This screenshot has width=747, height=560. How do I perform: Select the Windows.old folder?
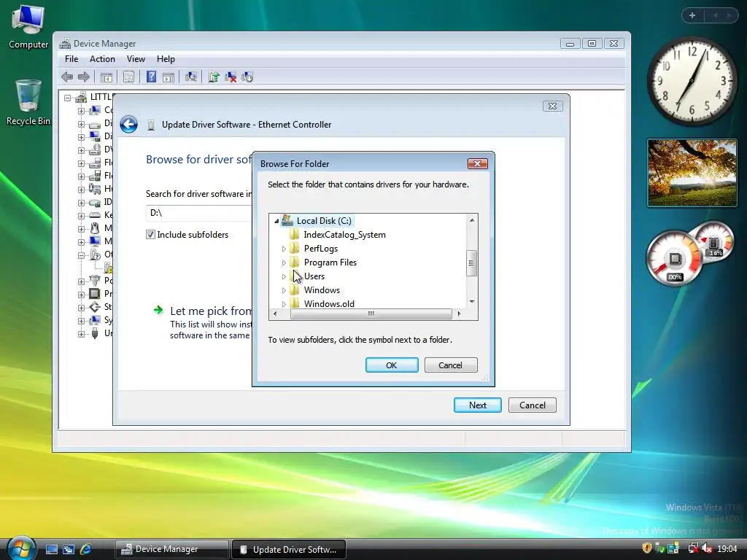click(329, 304)
